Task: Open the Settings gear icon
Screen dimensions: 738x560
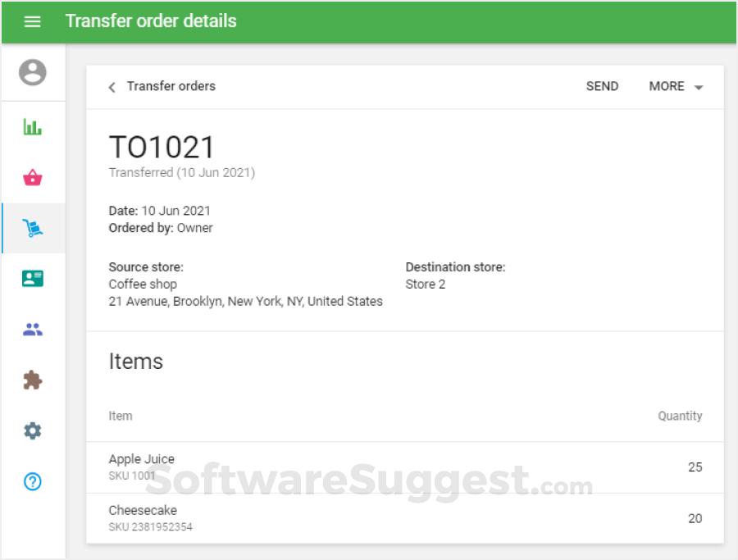Action: (x=33, y=430)
